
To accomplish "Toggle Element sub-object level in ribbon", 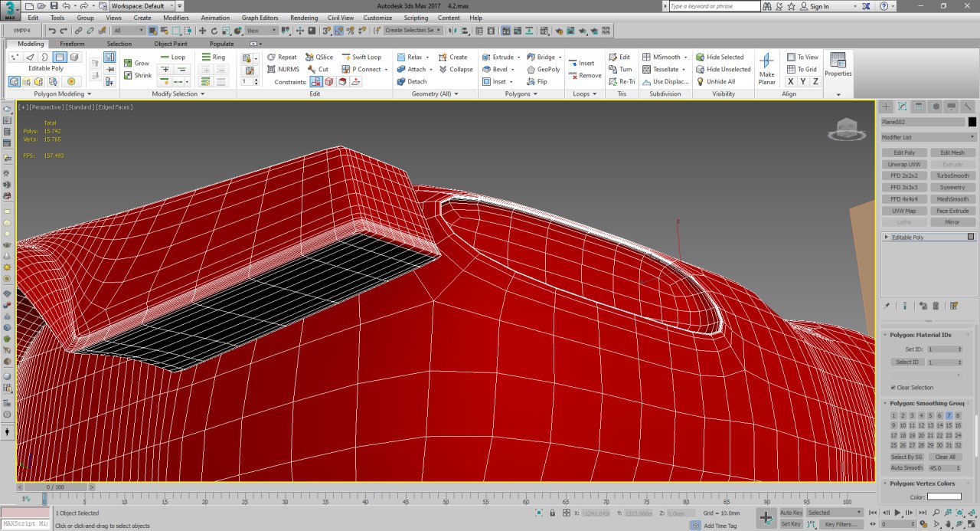I will click(x=75, y=57).
